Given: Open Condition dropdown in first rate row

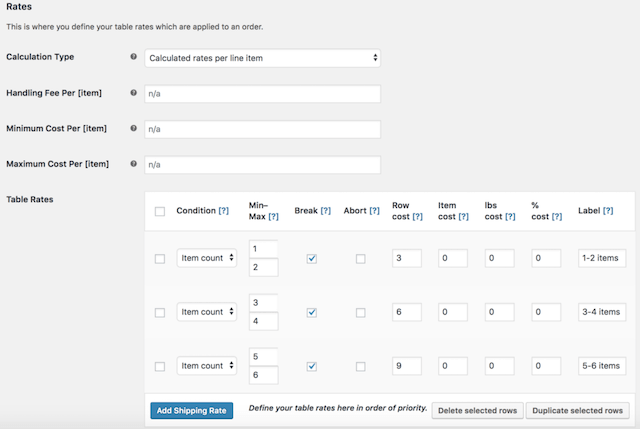Looking at the screenshot, I should [207, 258].
